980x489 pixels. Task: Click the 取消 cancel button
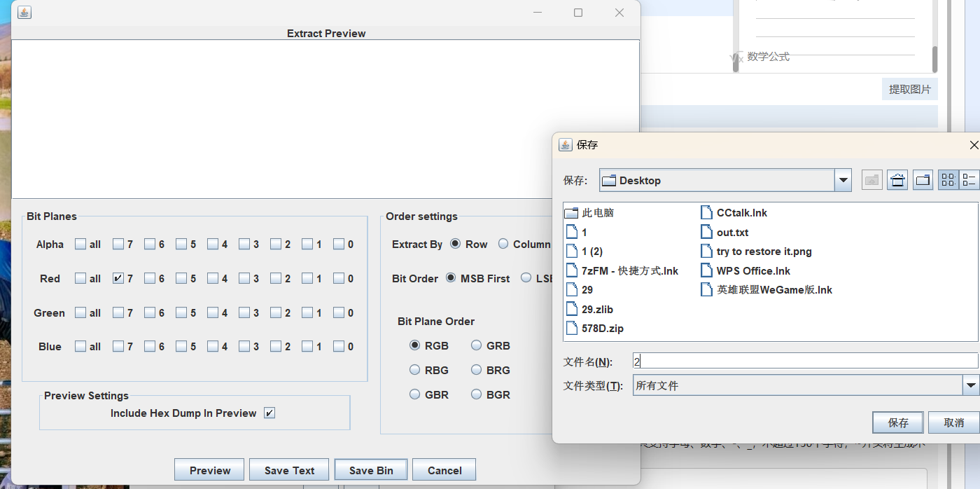tap(954, 422)
